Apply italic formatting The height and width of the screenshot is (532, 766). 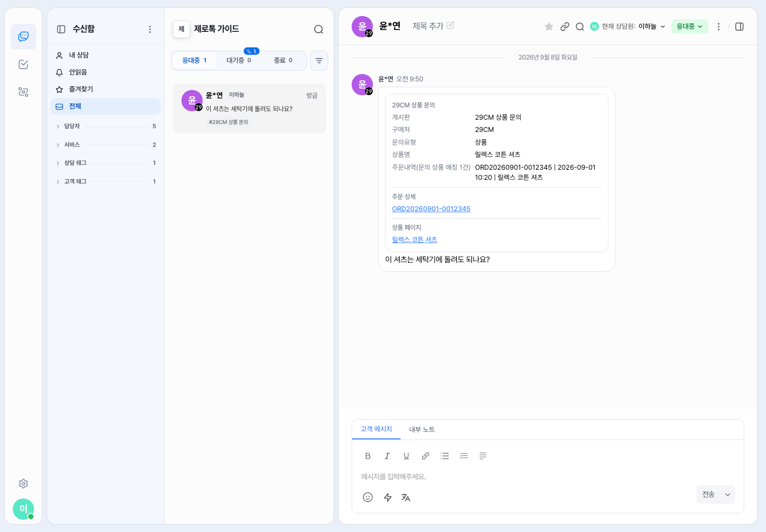click(x=387, y=456)
